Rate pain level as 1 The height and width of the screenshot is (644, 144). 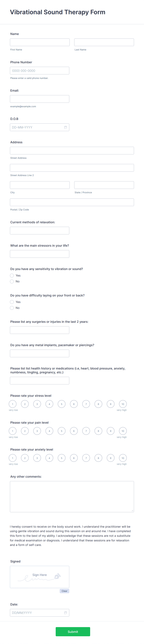pyautogui.click(x=13, y=431)
